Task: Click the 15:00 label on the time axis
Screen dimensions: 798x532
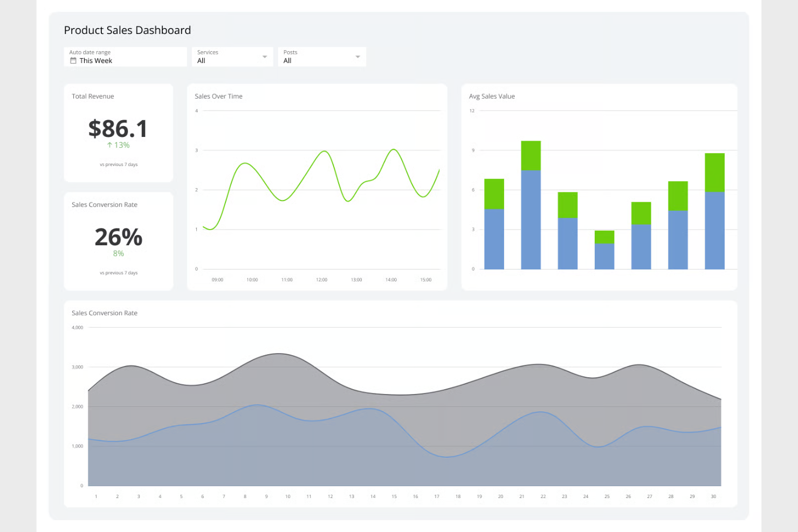Action: click(425, 279)
